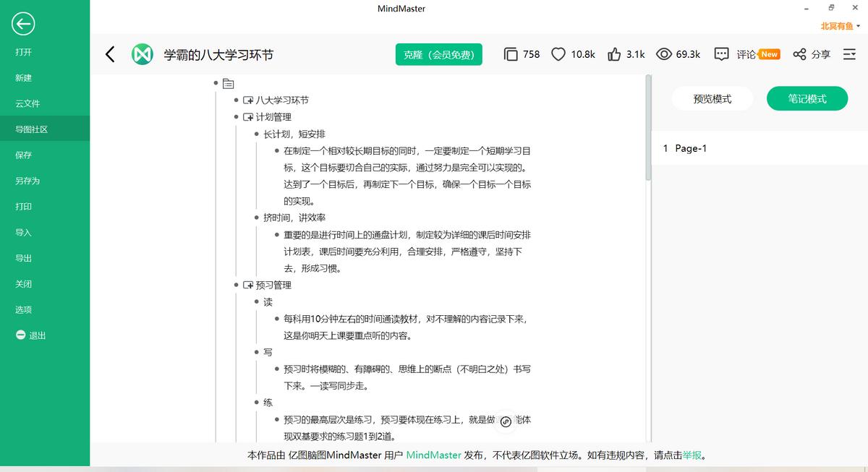The image size is (868, 472).
Task: Click the rotate icon over the canvas
Action: [x=506, y=421]
